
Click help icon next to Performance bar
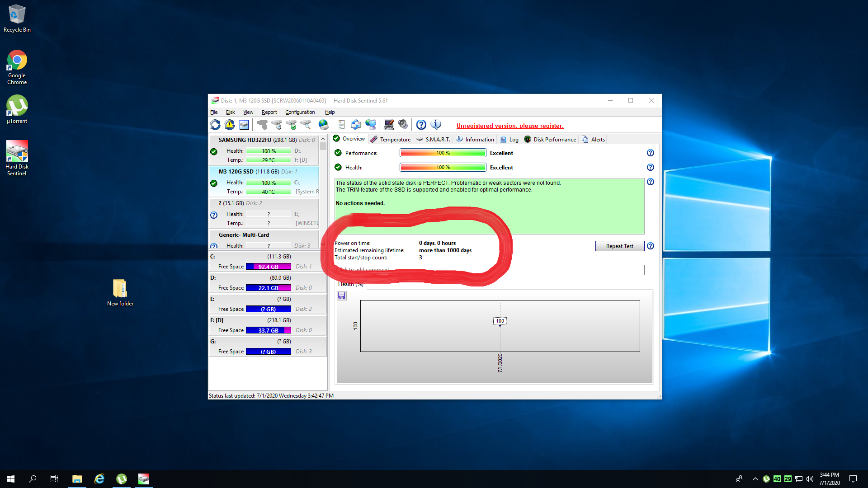(x=651, y=153)
